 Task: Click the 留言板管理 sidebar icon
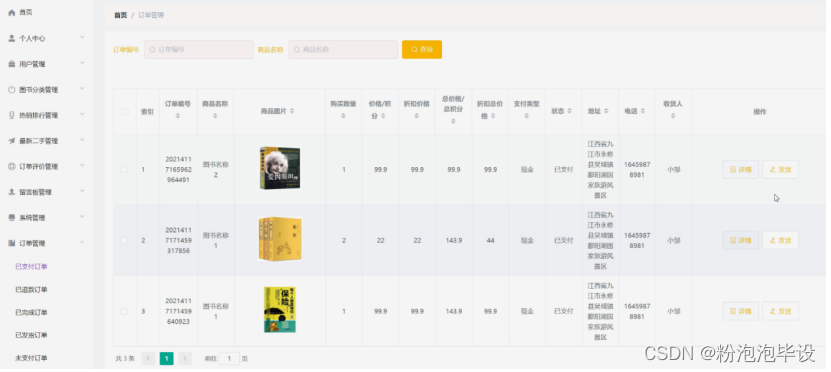[x=12, y=192]
